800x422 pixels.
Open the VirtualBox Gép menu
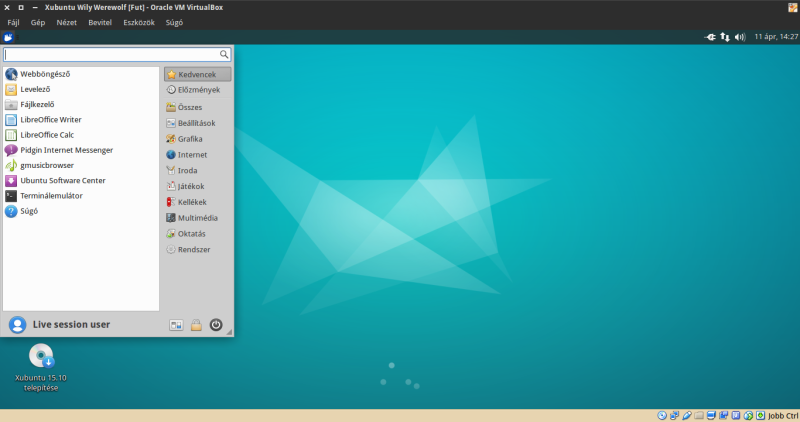(x=38, y=22)
